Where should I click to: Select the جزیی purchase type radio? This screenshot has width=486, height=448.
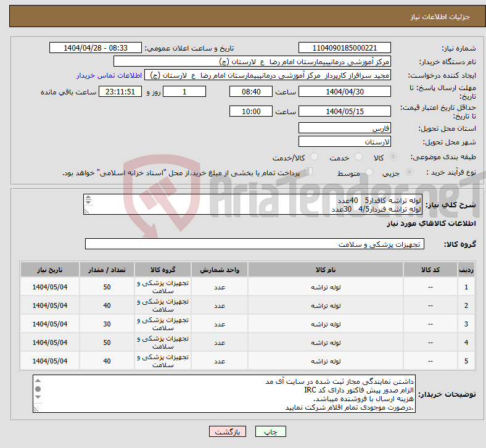409,172
